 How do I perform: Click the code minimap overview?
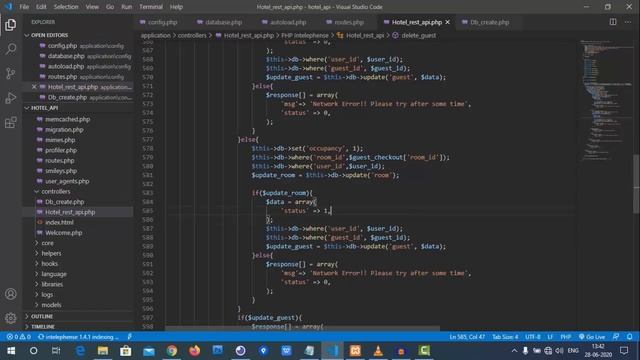(x=606, y=100)
